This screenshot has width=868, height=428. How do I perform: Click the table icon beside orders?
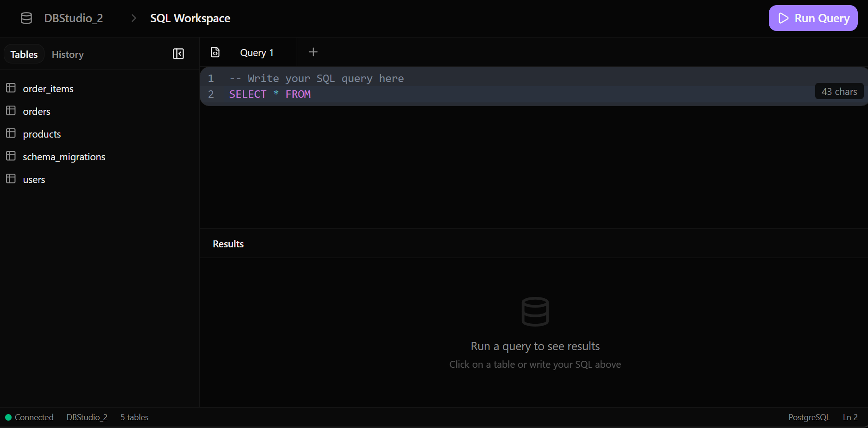click(11, 110)
